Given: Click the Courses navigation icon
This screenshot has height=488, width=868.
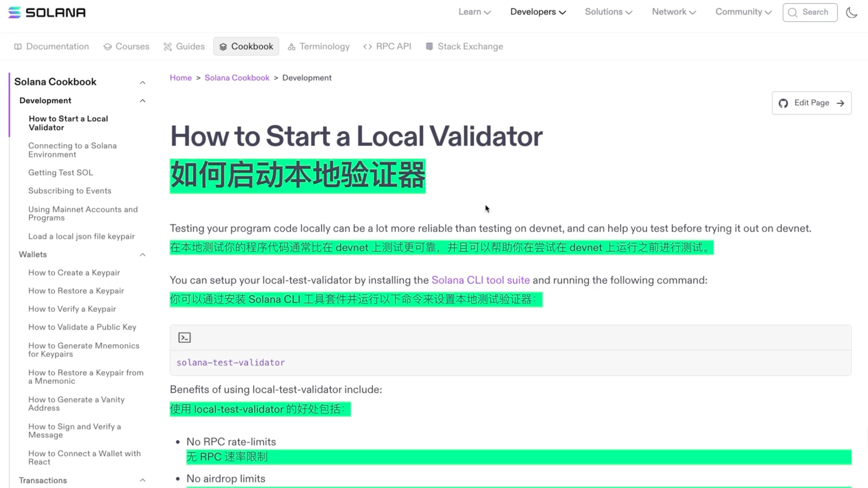Looking at the screenshot, I should (108, 46).
